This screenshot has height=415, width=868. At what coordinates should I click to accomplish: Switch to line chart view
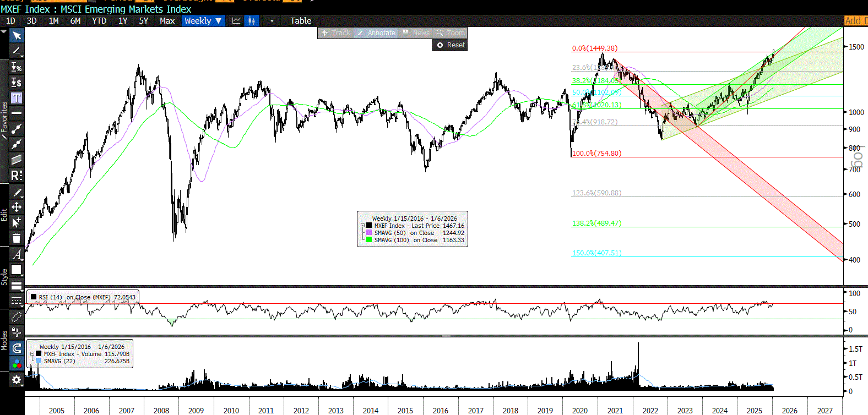[236, 21]
